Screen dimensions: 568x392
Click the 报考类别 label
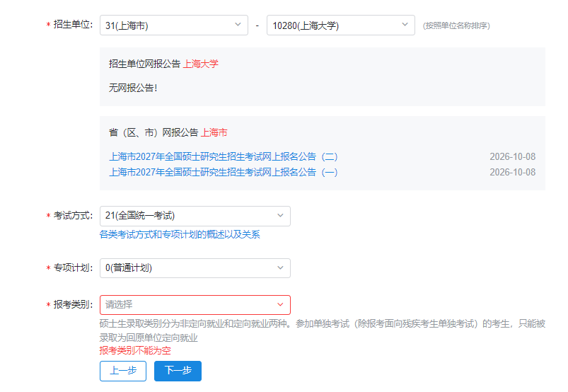tap(73, 304)
